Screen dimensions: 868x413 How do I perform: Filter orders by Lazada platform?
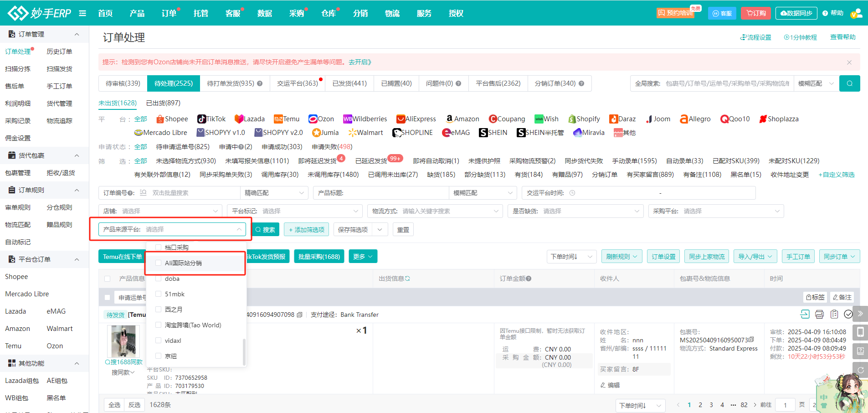coord(249,119)
